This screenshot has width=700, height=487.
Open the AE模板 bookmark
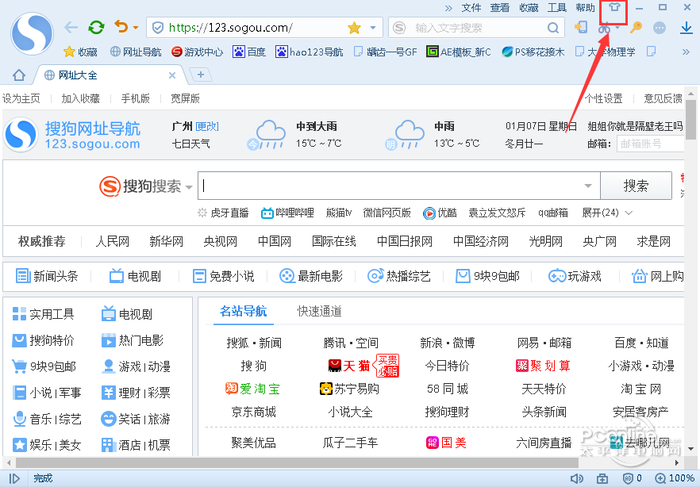coord(458,52)
